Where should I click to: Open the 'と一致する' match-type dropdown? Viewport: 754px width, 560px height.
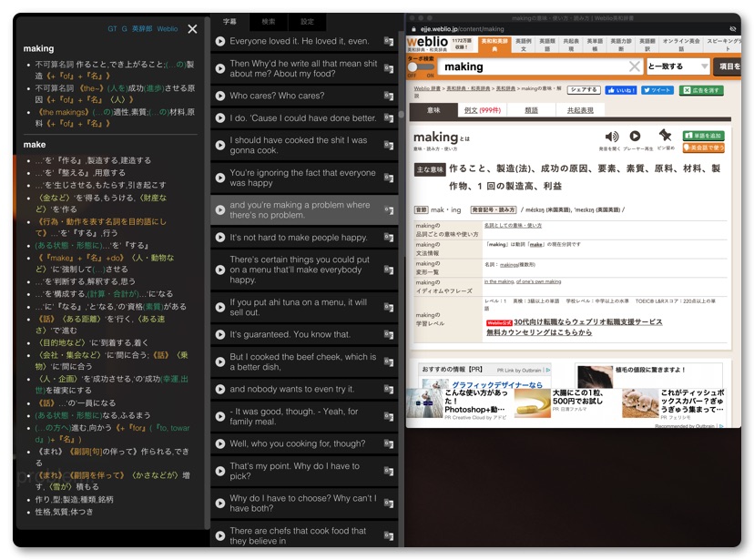pos(678,66)
